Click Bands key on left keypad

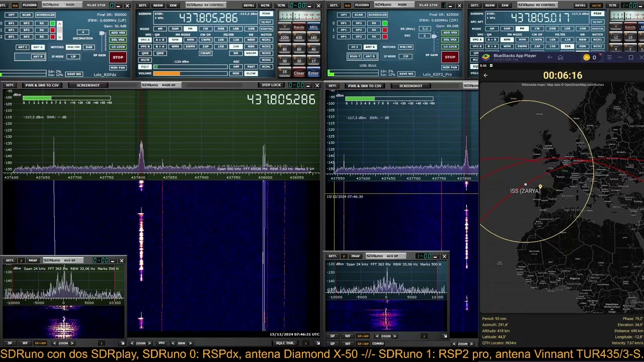tap(299, 27)
